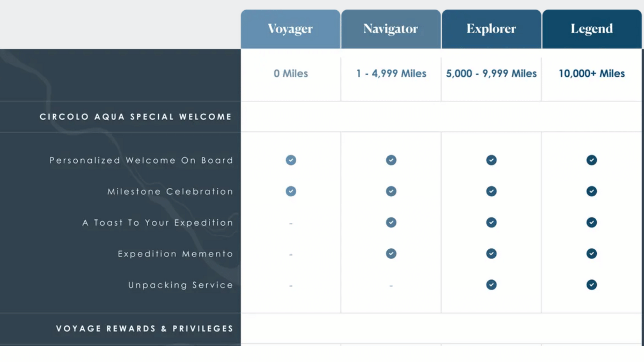This screenshot has width=644, height=362.
Task: Click the Circolo Aqua Special Welcome heading
Action: [136, 116]
